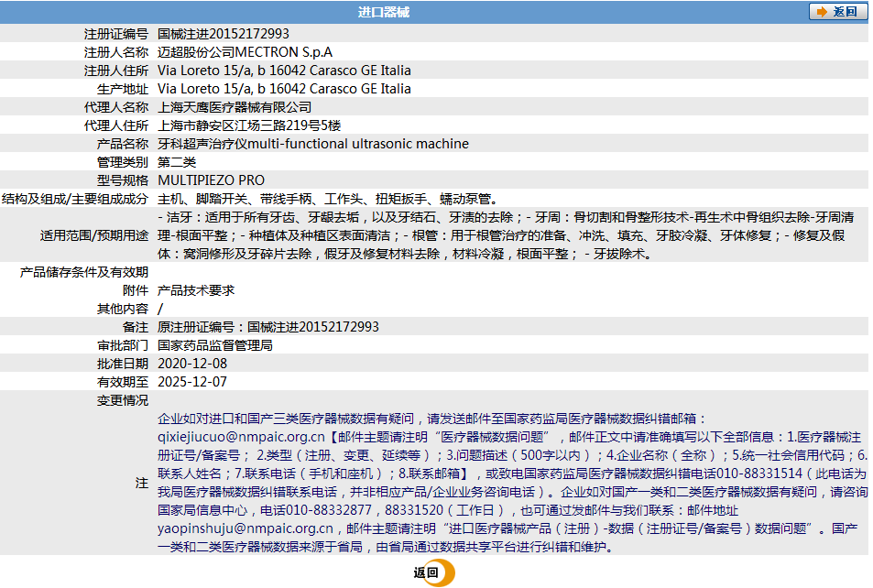The width and height of the screenshot is (873, 588).
Task: Click registration number 国械注进20152172993 value
Action: click(x=224, y=34)
